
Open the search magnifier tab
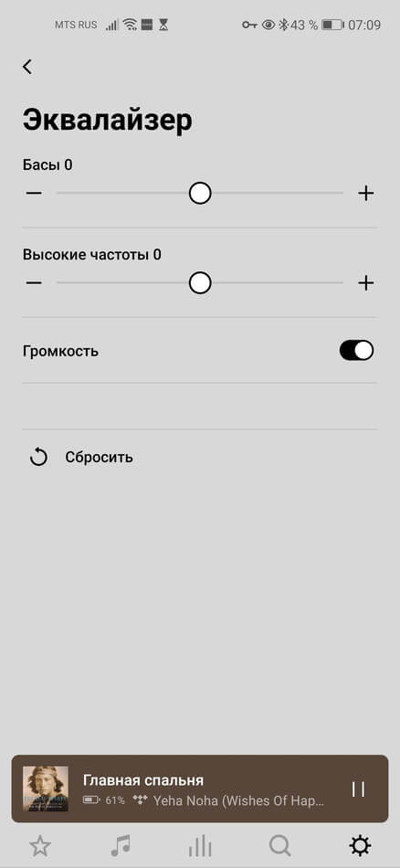[280, 846]
